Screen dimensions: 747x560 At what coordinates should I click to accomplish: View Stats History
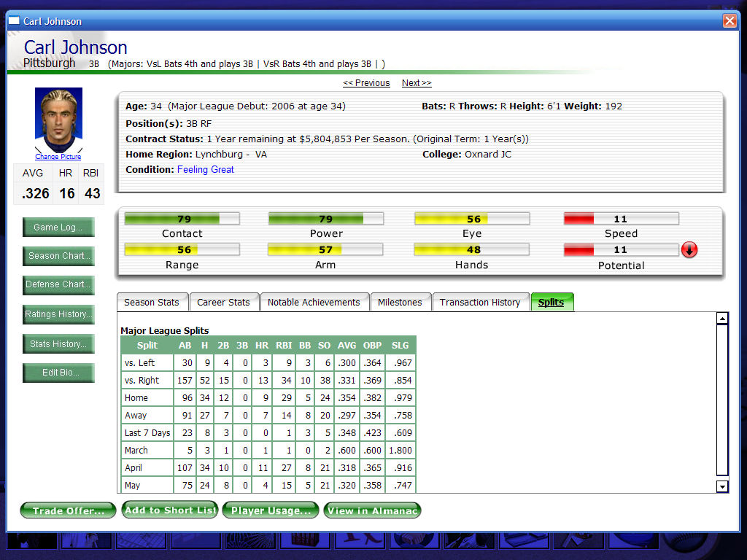pyautogui.click(x=58, y=344)
